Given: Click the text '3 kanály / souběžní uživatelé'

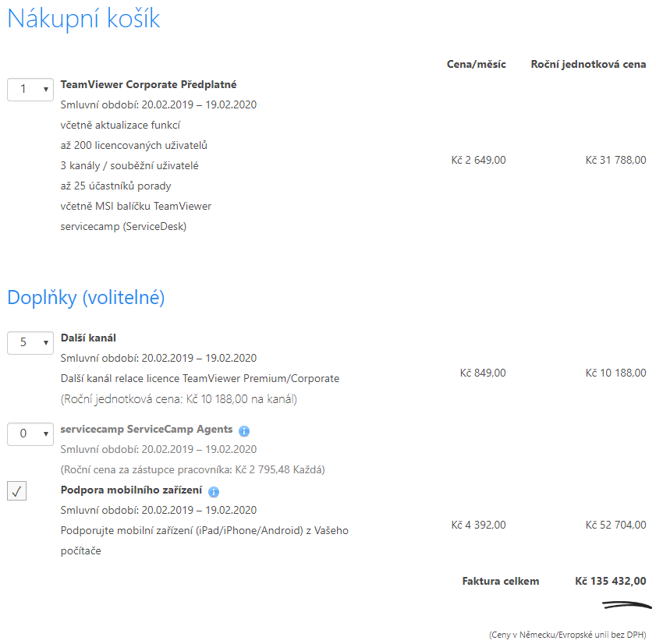Looking at the screenshot, I should point(129,165).
